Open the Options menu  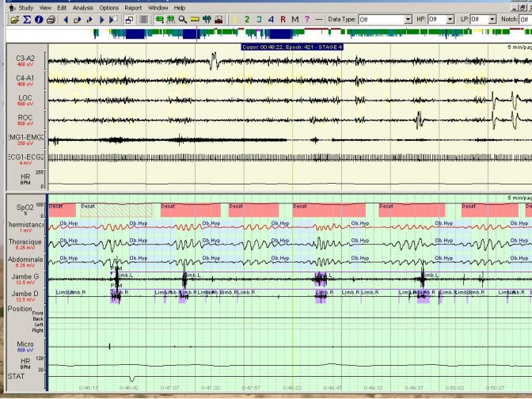[x=109, y=7]
